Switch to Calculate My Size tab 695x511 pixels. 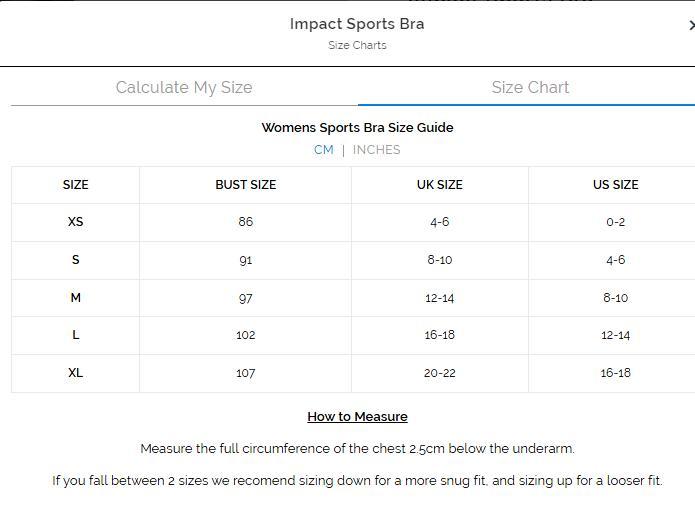click(x=184, y=87)
